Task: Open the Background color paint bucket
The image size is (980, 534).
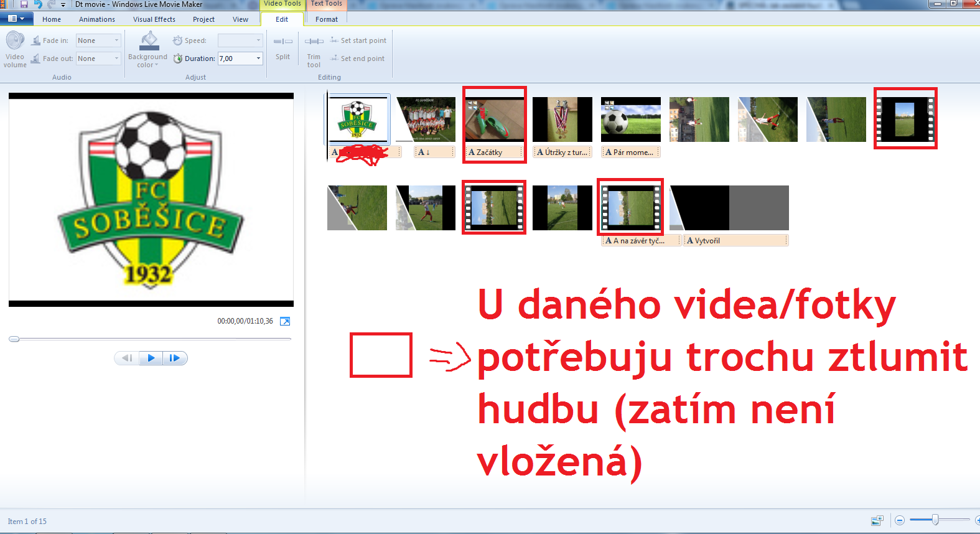Action: pyautogui.click(x=149, y=41)
